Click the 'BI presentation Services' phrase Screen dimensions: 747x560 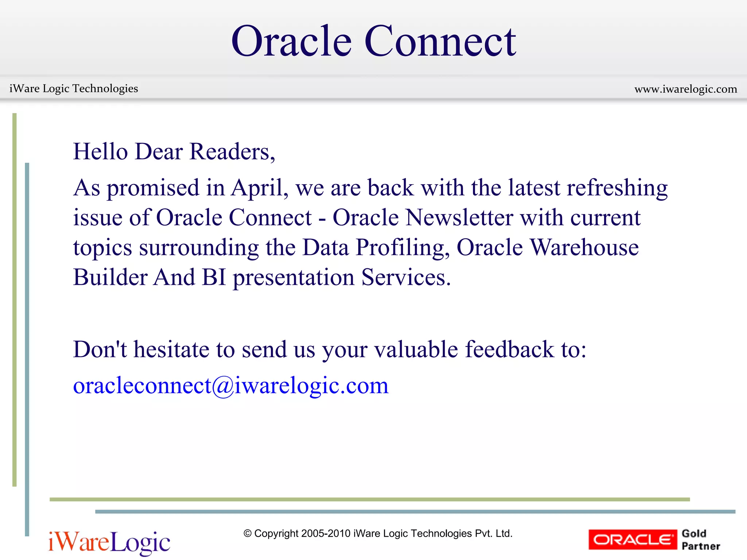(326, 277)
